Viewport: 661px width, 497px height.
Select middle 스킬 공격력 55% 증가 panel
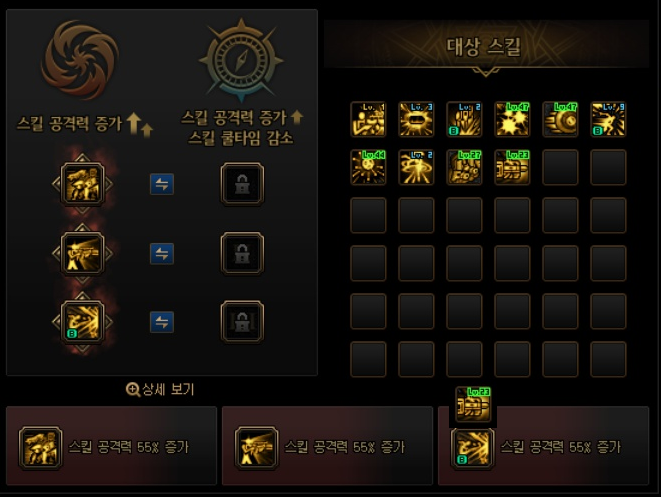tap(328, 446)
